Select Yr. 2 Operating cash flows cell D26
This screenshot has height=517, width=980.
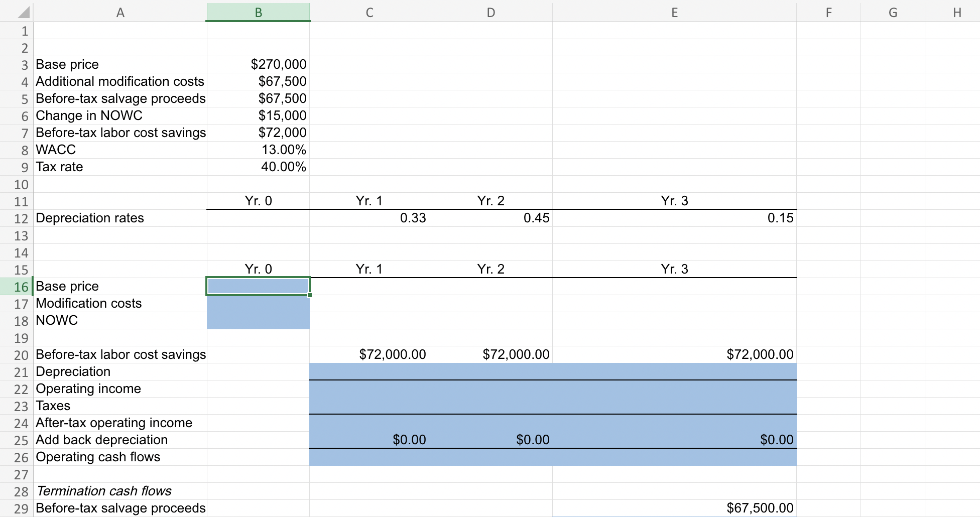point(491,457)
